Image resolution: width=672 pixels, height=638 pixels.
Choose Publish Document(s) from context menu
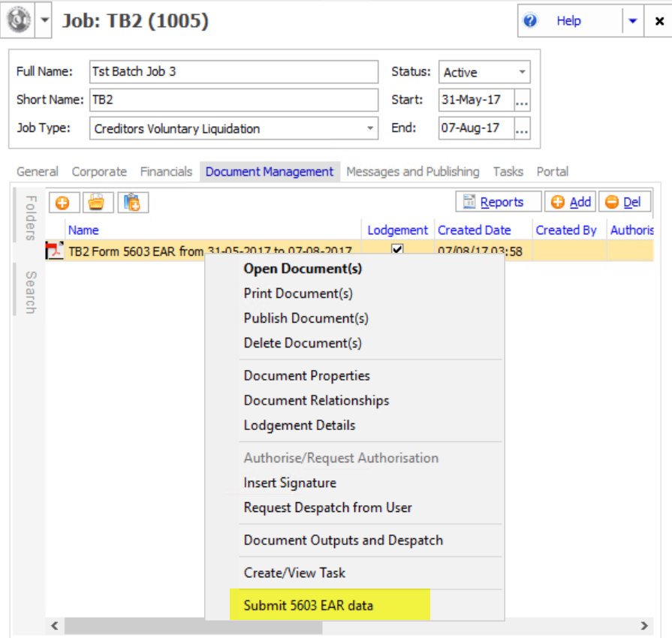[306, 318]
